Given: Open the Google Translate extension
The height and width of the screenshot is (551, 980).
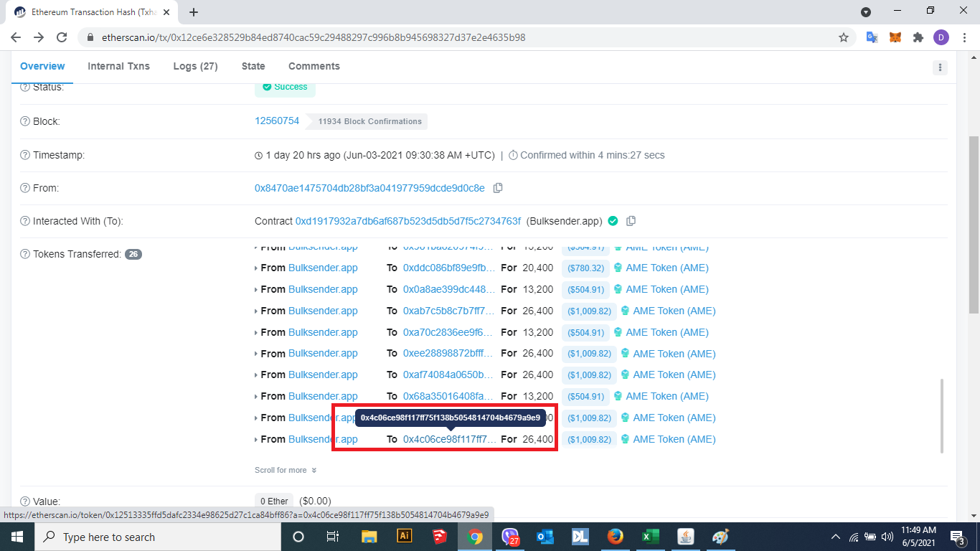Looking at the screenshot, I should coord(872,37).
